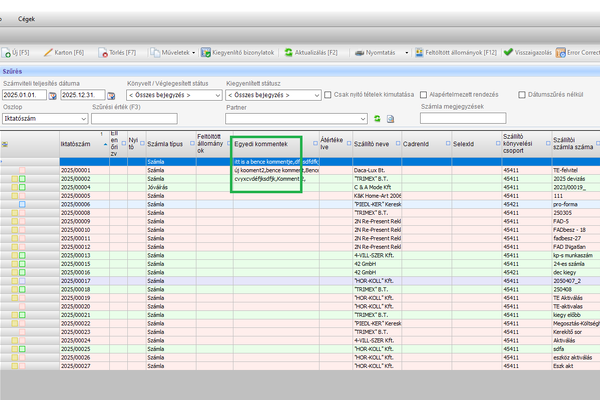This screenshot has height=400, width=600.
Task: Click the Nyomtatás printer button
Action: point(375,52)
